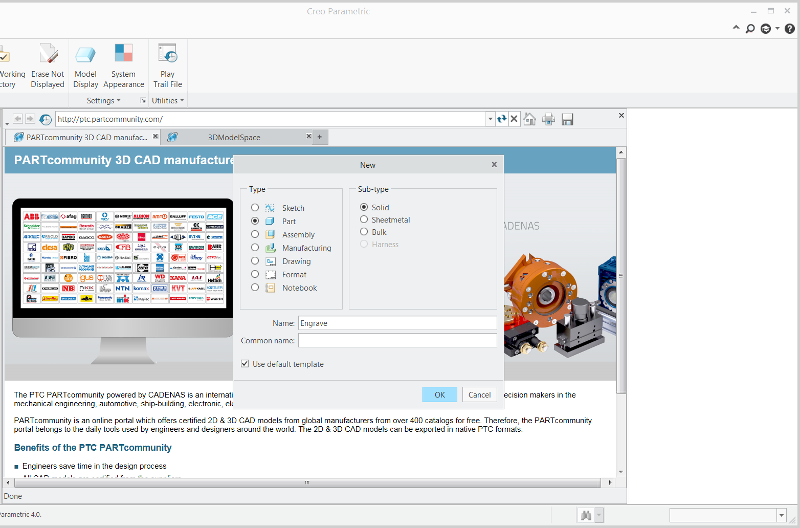This screenshot has width=800, height=528.
Task: Open the dropdown beside the binoculars icon
Action: (x=599, y=515)
